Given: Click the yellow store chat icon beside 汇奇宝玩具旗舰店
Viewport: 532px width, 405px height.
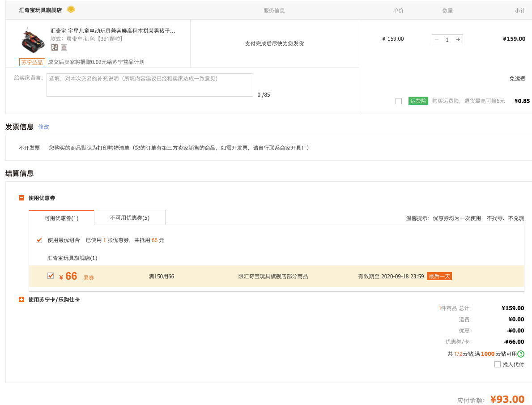Looking at the screenshot, I should [71, 9].
